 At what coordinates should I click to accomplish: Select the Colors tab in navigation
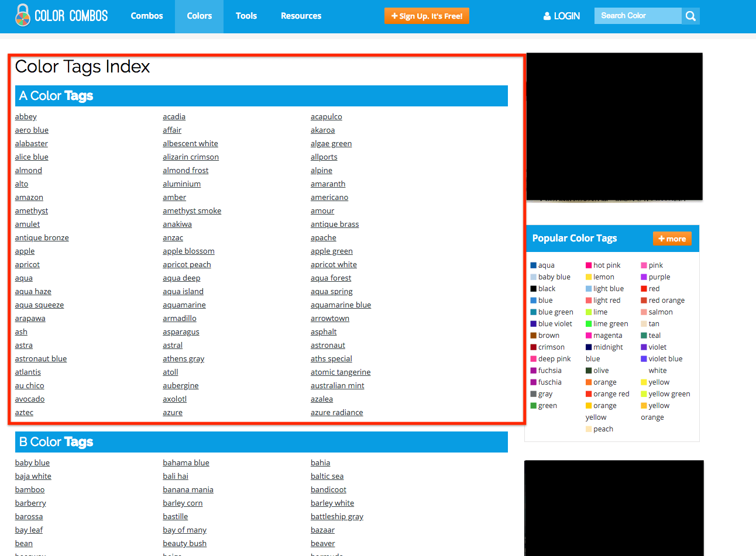[200, 16]
